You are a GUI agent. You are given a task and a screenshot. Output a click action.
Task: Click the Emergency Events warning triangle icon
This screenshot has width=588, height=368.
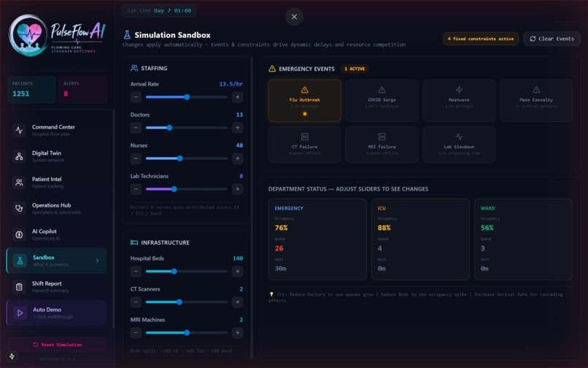point(272,69)
